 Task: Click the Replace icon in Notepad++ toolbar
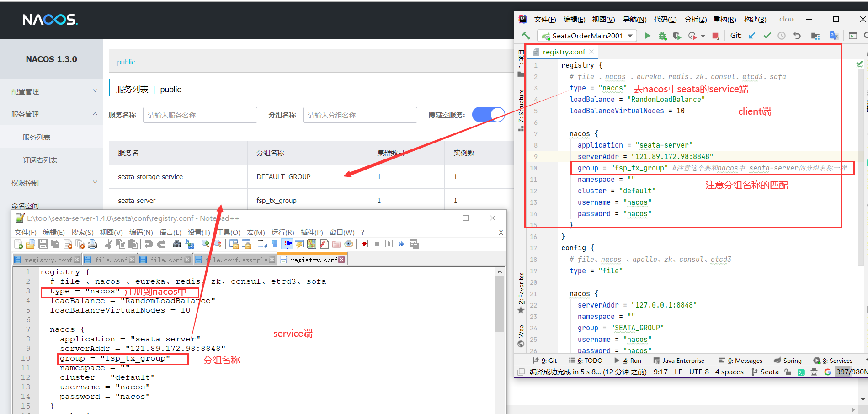pos(189,244)
